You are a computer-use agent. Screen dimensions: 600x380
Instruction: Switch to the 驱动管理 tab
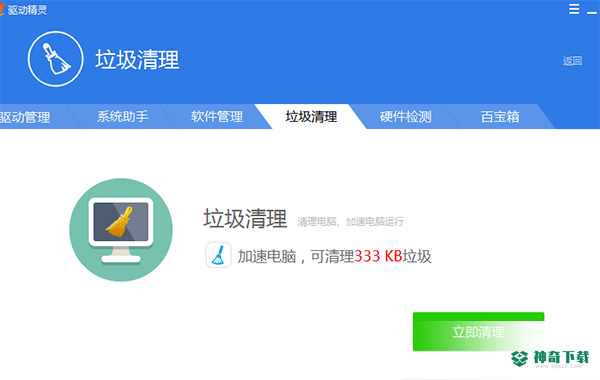click(x=25, y=117)
